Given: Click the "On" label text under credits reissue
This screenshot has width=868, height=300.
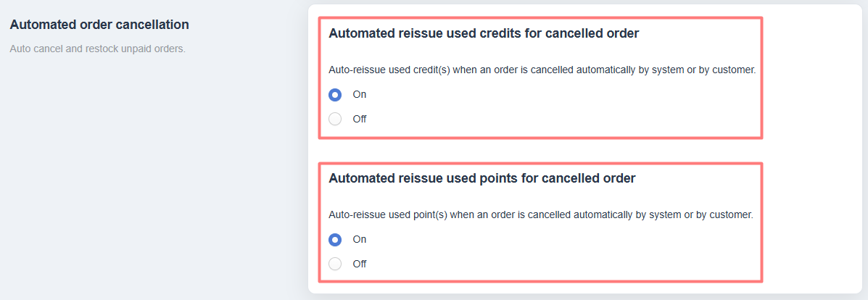Looking at the screenshot, I should 359,94.
